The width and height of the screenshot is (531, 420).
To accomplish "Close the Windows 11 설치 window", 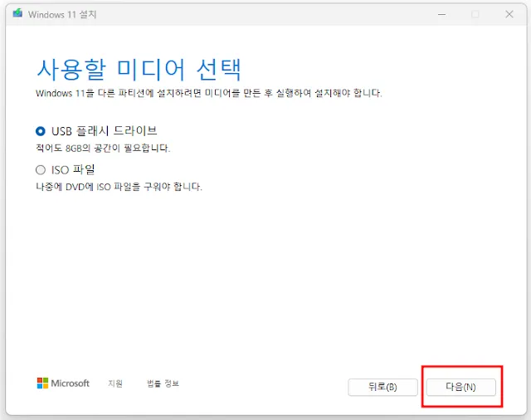I will [x=509, y=14].
